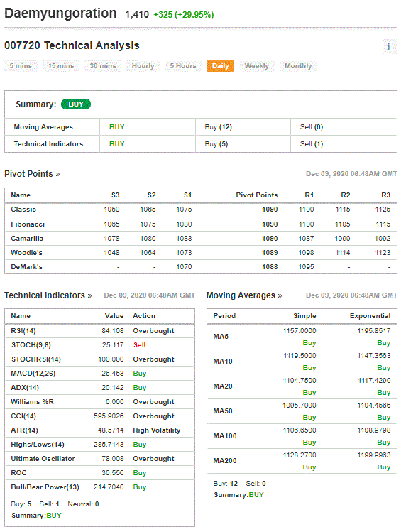Click the Ultimate Oscillator indicator name
Image resolution: width=401 pixels, height=532 pixels.
[43, 459]
